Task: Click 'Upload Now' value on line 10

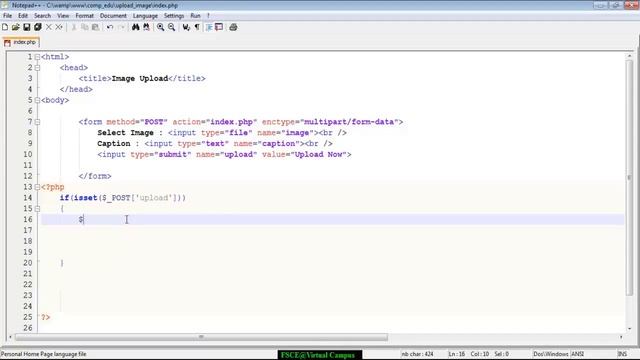Action: pos(318,154)
